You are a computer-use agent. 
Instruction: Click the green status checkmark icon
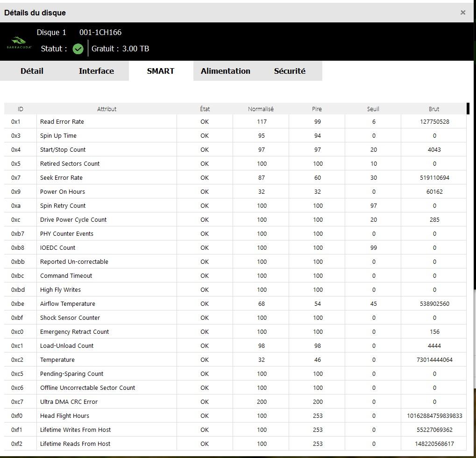point(78,49)
